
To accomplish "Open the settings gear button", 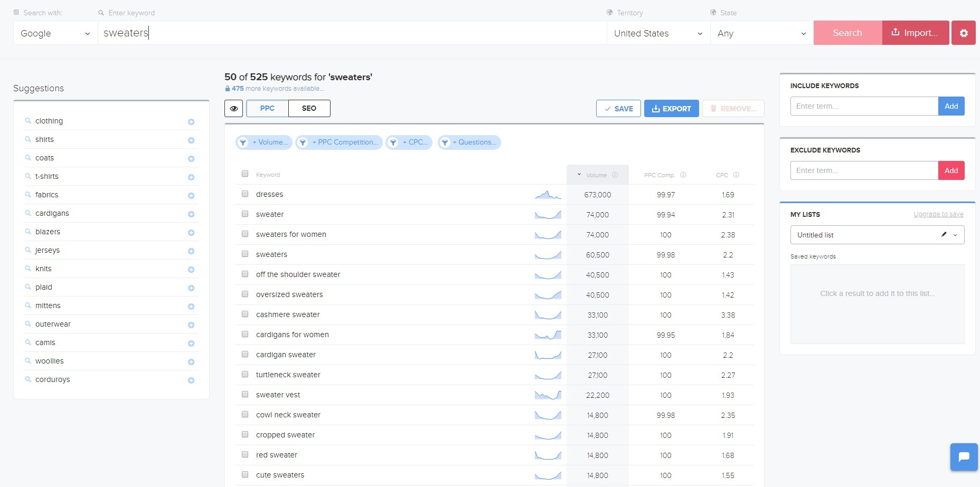I will (x=964, y=33).
